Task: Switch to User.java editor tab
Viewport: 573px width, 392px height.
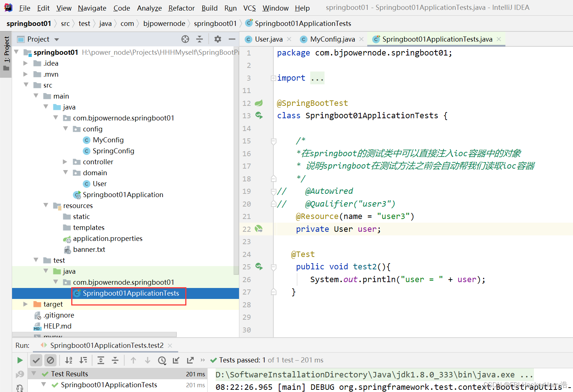Action: coord(269,39)
